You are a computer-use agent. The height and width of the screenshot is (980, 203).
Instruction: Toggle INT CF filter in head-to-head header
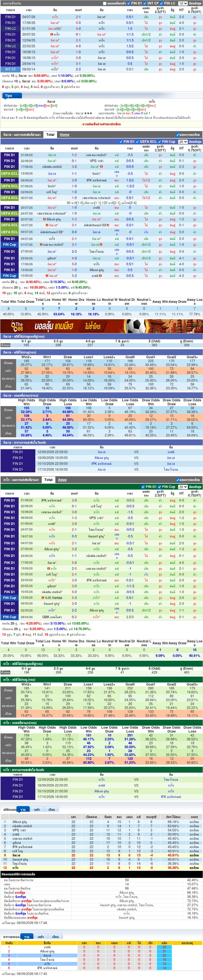[x=145, y=3]
